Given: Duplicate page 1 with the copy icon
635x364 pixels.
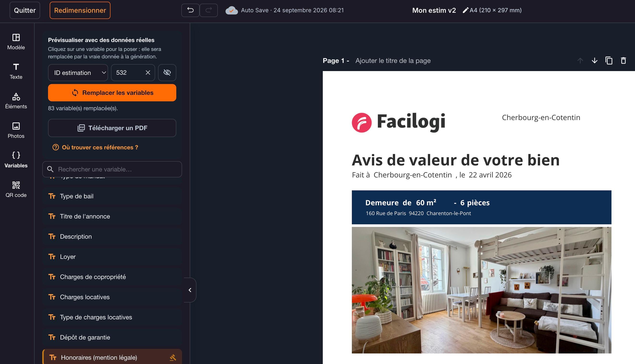Looking at the screenshot, I should point(609,61).
